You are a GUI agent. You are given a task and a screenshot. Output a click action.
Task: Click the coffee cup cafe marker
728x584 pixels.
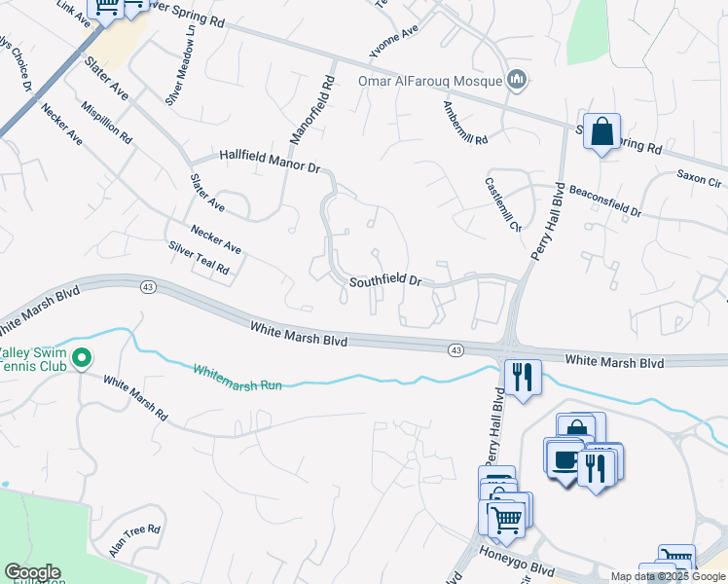point(564,463)
